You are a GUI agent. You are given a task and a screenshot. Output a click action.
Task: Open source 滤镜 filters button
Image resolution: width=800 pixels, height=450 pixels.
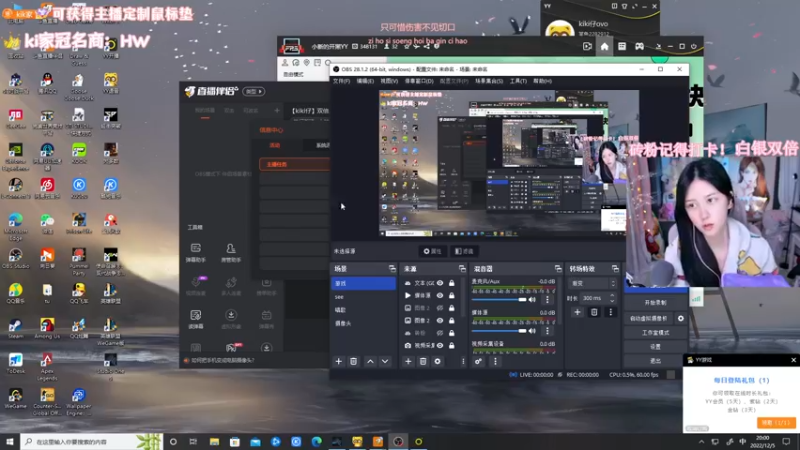(x=464, y=251)
